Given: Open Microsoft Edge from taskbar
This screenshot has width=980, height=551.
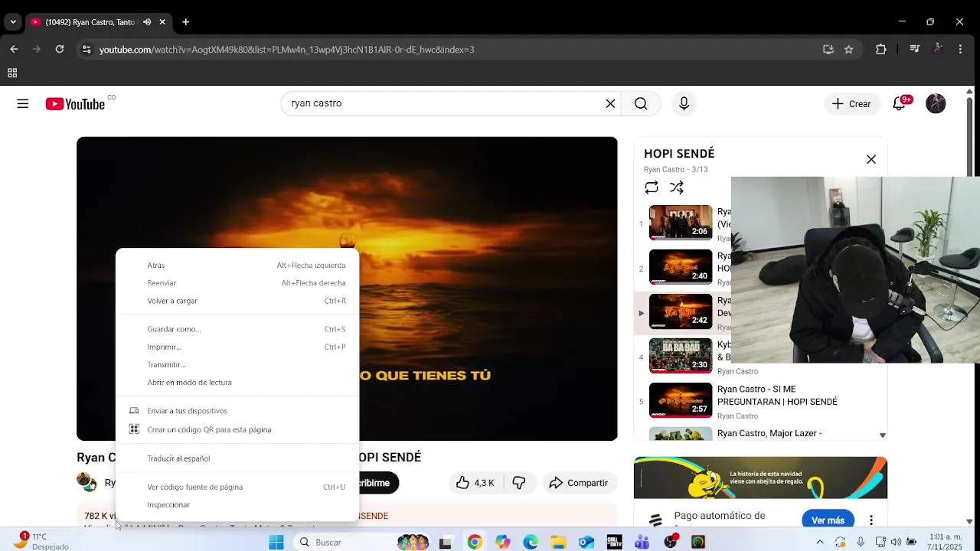Looking at the screenshot, I should pos(531,542).
